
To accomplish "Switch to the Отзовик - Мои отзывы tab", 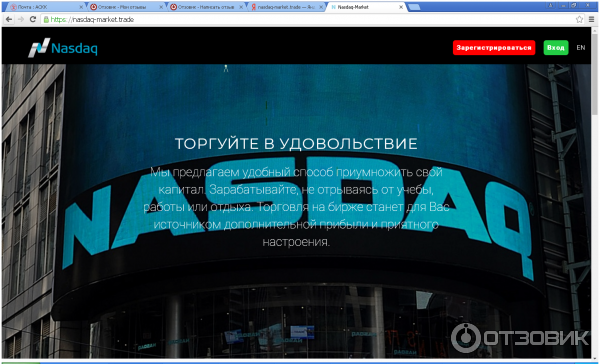I will 126,7.
